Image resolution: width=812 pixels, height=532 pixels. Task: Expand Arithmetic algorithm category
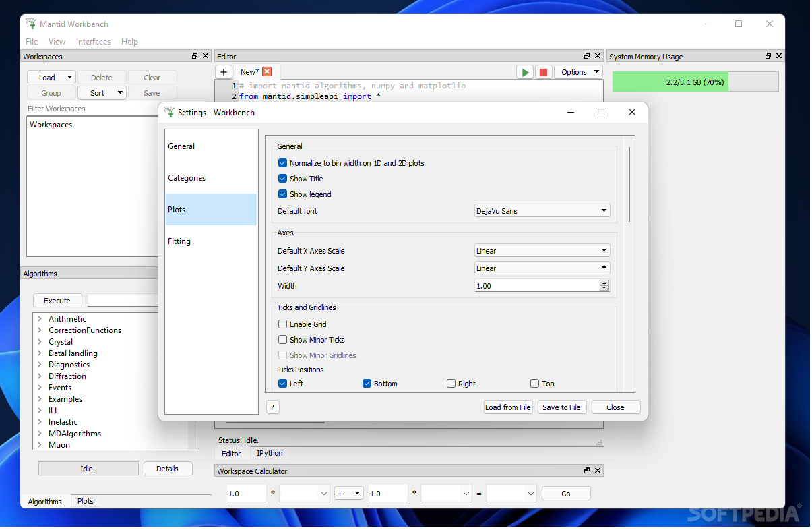(x=40, y=319)
